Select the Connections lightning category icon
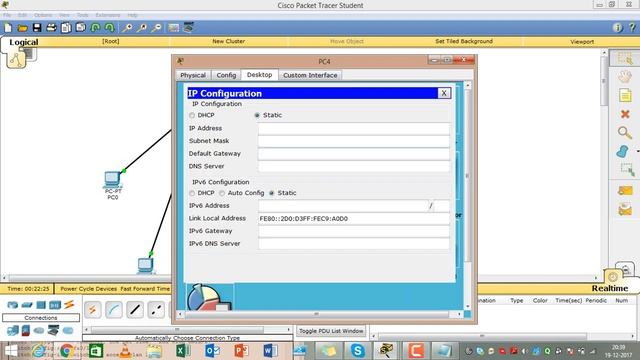Image resolution: width=640 pixels, height=360 pixels. pyautogui.click(x=69, y=305)
